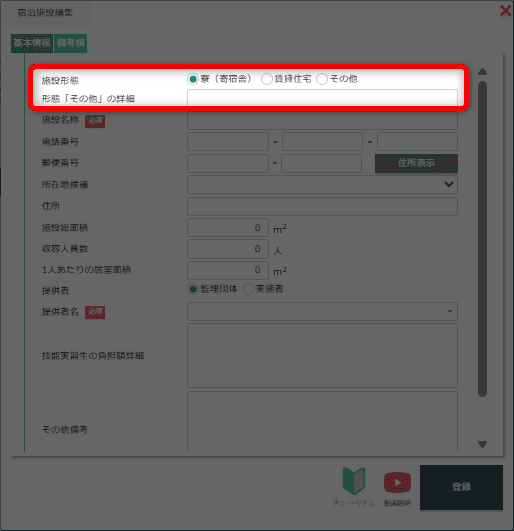This screenshot has width=514, height=531.
Task: Select 寮（寄宿舎）radio button
Action: (x=193, y=79)
